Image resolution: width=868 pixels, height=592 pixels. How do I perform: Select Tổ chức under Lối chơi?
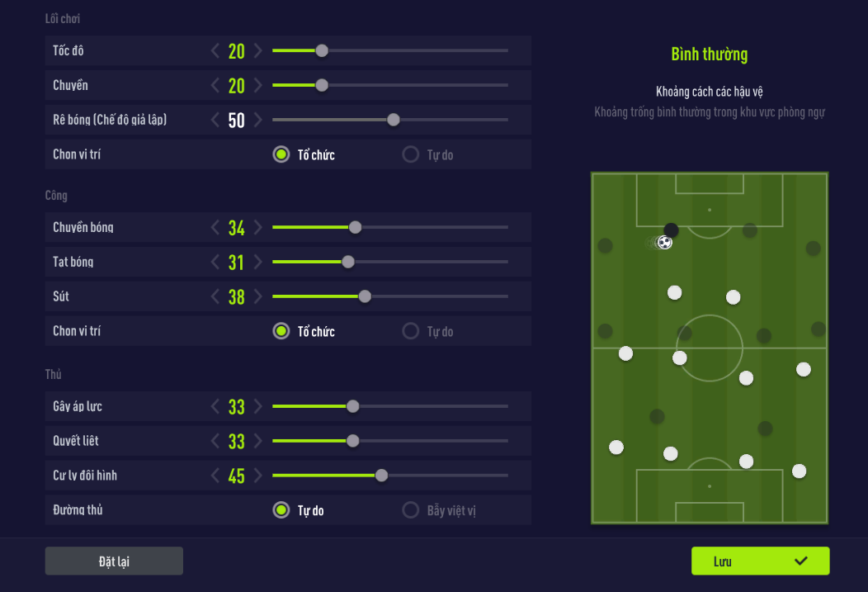click(281, 154)
